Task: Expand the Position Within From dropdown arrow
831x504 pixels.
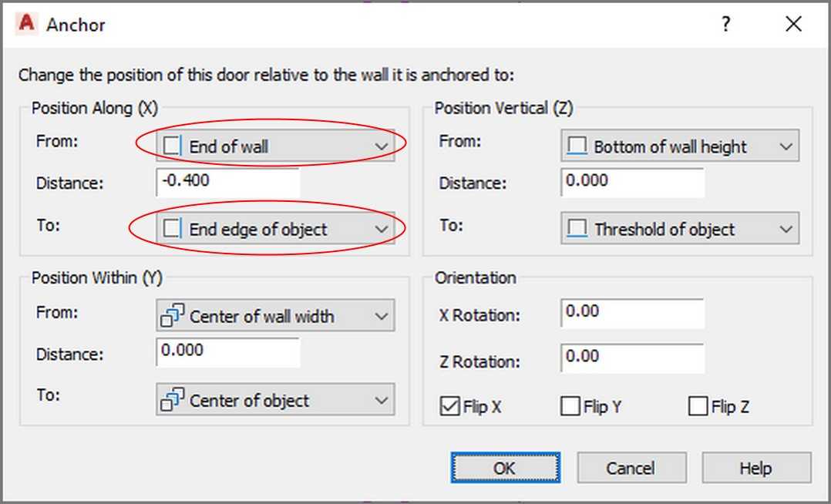Action: (381, 317)
